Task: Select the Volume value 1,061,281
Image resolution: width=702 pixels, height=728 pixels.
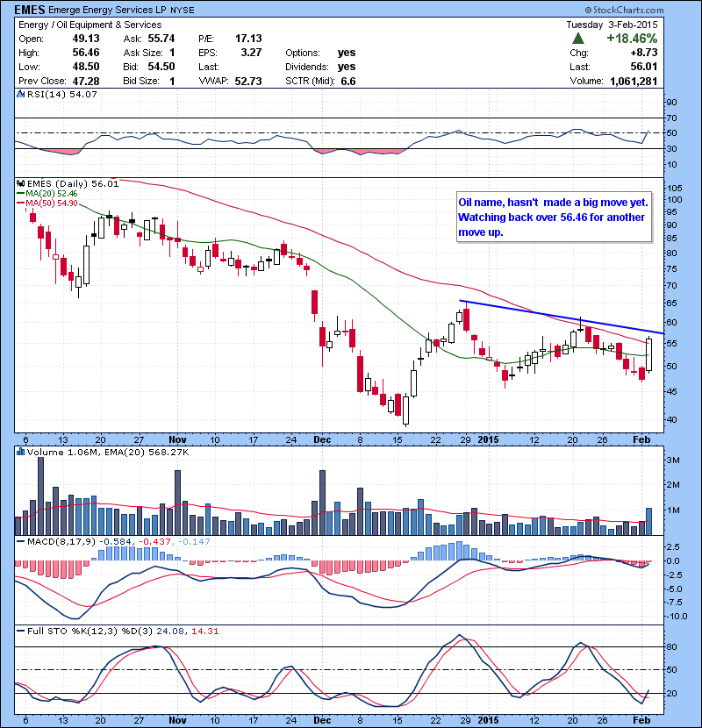Action: tap(634, 82)
